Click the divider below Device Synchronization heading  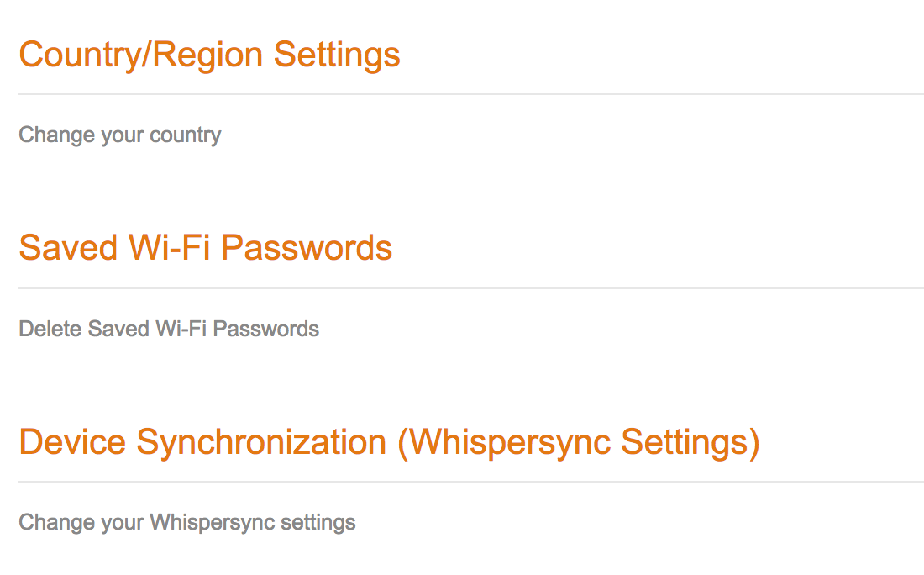[x=470, y=482]
